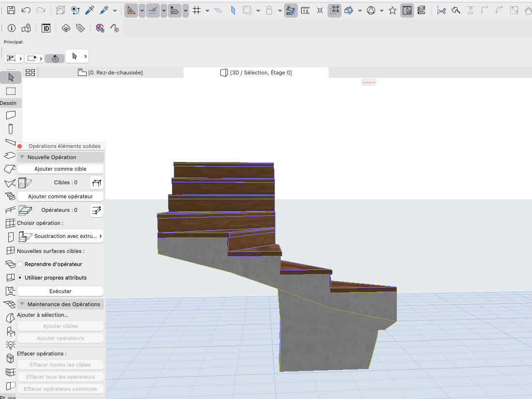The width and height of the screenshot is (532, 399).
Task: Click Ajouter comme cible button
Action: pyautogui.click(x=61, y=169)
